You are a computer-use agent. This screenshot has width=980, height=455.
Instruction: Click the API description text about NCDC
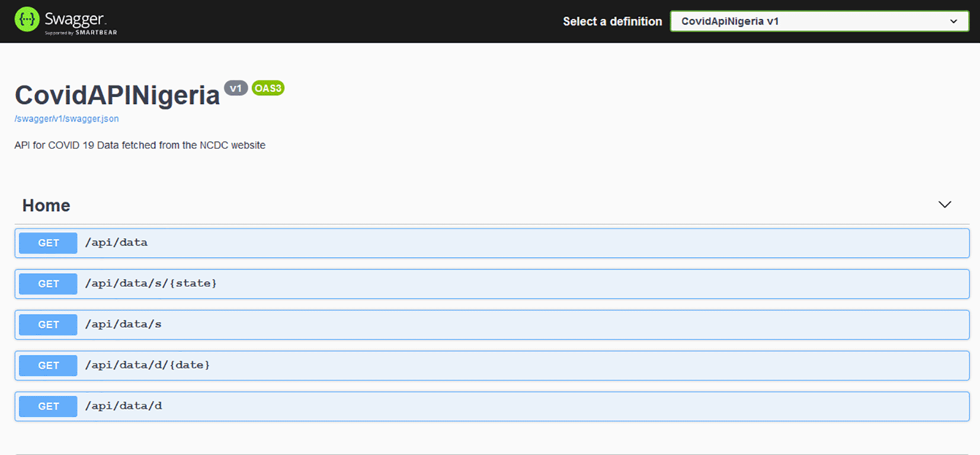(x=140, y=145)
